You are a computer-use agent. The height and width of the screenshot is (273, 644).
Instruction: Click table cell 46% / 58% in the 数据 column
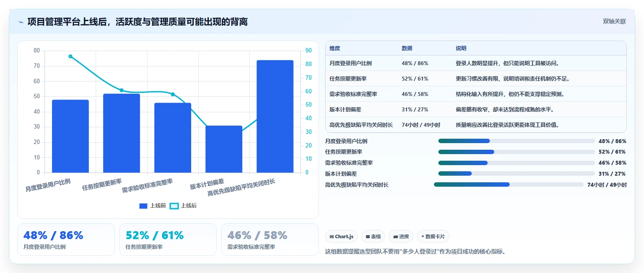415,94
